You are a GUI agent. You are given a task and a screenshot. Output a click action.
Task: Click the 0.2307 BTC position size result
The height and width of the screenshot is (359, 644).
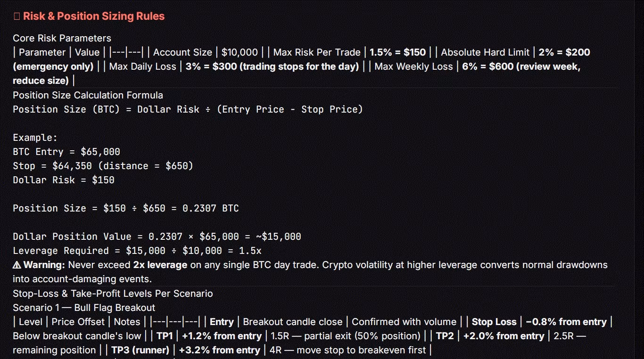point(211,208)
